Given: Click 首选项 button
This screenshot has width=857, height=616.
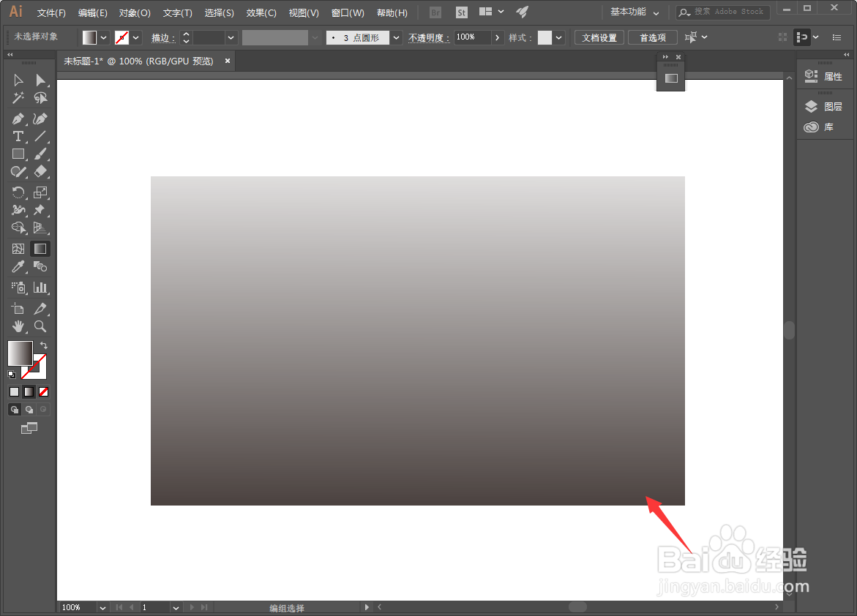Looking at the screenshot, I should click(x=653, y=38).
